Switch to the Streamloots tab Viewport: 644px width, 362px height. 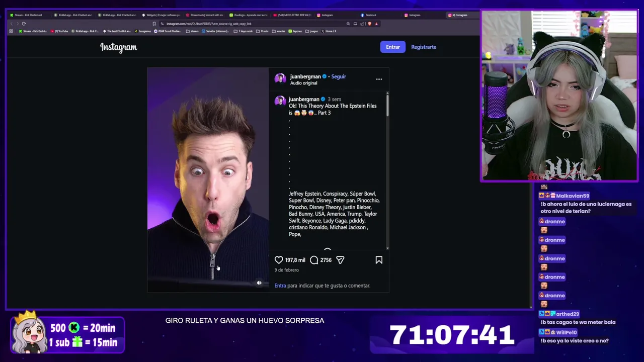tap(205, 15)
